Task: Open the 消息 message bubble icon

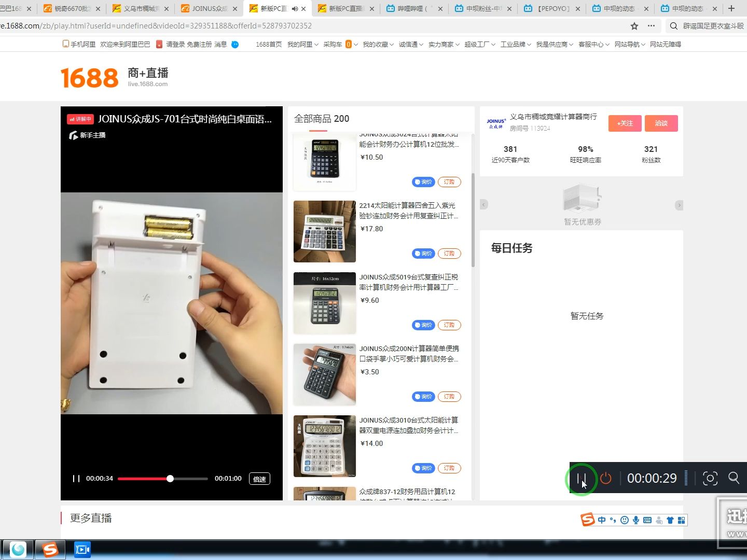Action: (x=235, y=45)
